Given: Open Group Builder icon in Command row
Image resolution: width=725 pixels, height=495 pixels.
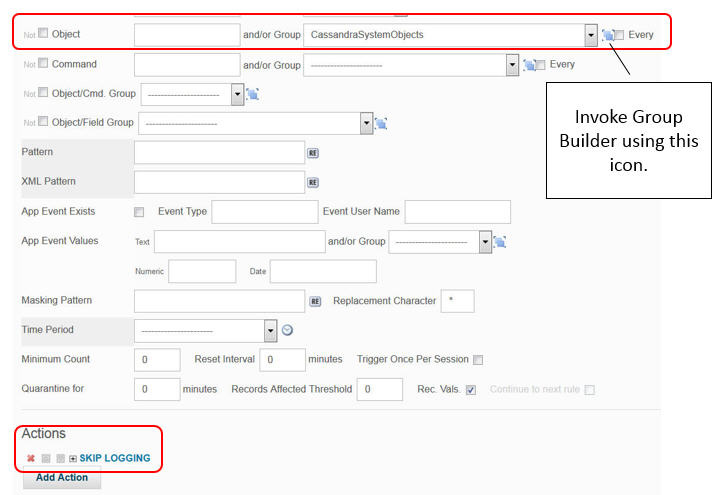Looking at the screenshot, I should tap(529, 65).
